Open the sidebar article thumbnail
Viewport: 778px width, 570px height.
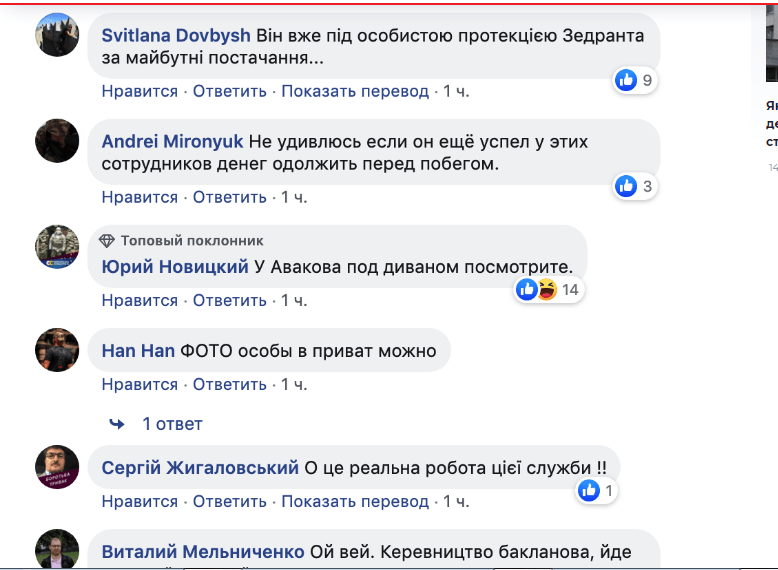[x=771, y=41]
